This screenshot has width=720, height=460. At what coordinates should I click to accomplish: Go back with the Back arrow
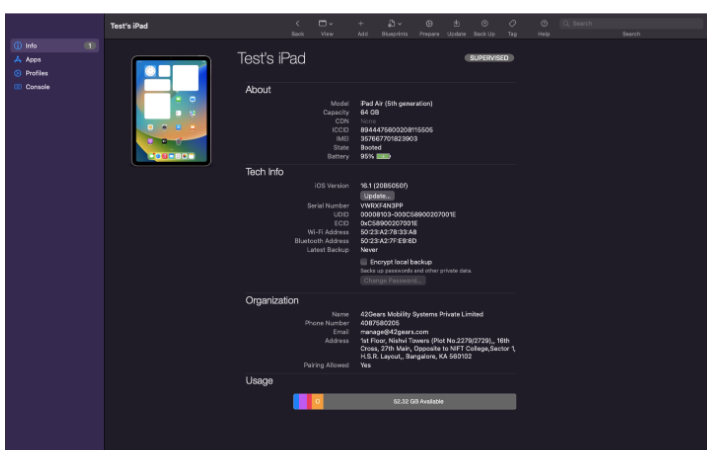298,23
